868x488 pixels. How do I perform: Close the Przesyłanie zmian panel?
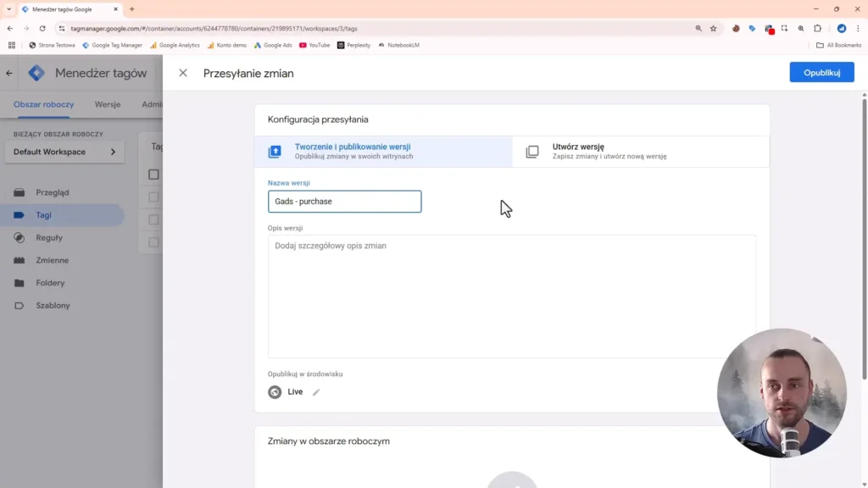[183, 73]
